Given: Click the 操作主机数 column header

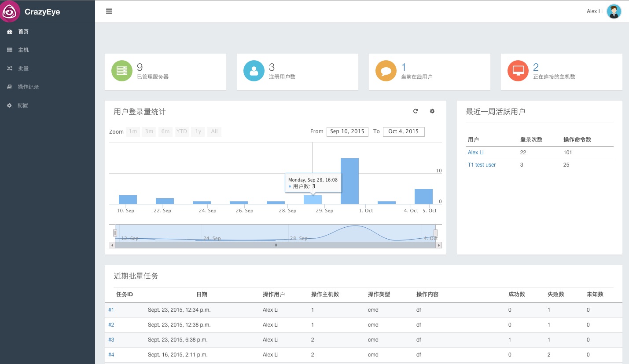Looking at the screenshot, I should click(325, 295).
